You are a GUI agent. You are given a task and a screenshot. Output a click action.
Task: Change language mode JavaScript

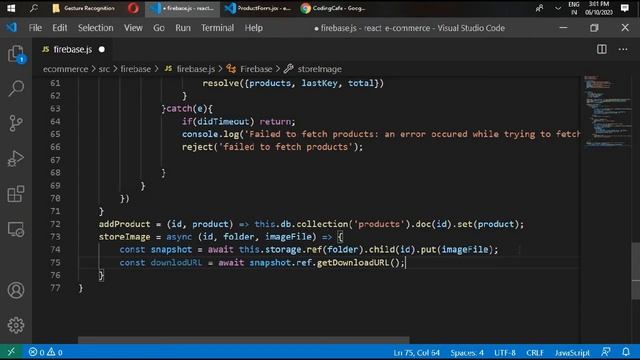coord(572,352)
